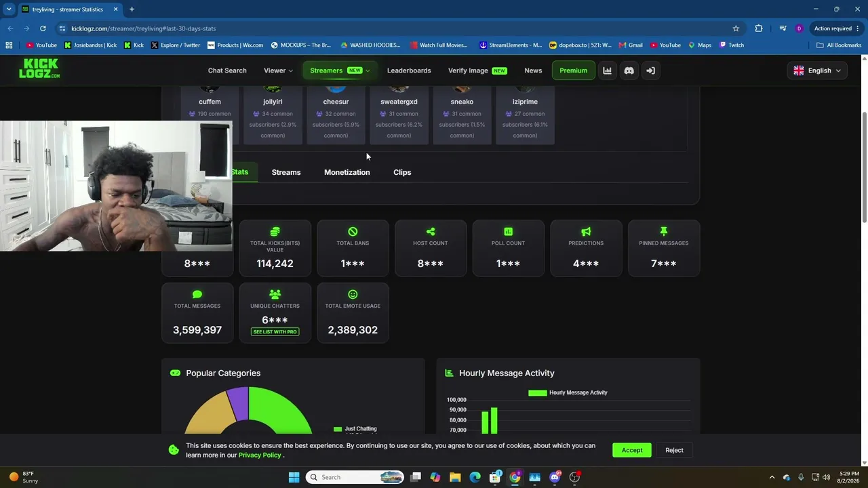This screenshot has width=868, height=488.
Task: Open the Kick Logz home logo
Action: (x=39, y=68)
